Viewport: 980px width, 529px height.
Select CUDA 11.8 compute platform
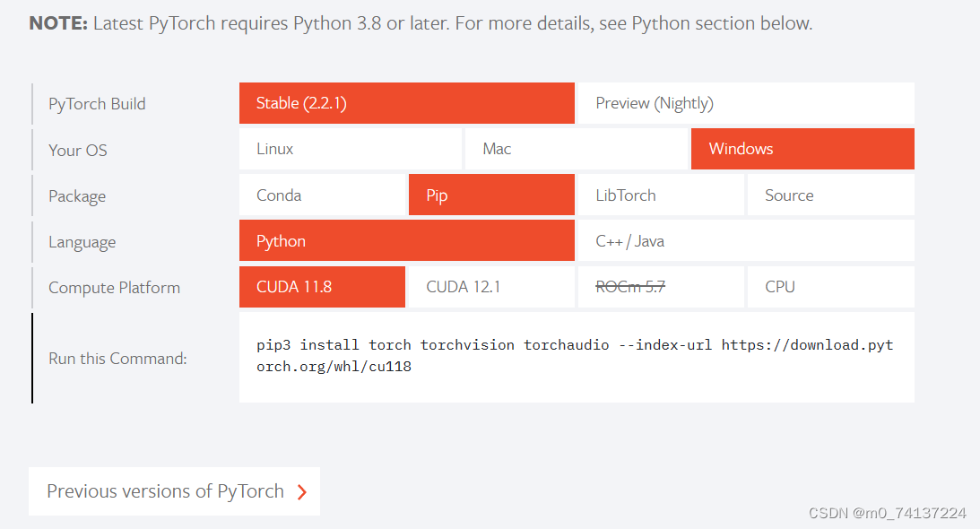tap(323, 287)
